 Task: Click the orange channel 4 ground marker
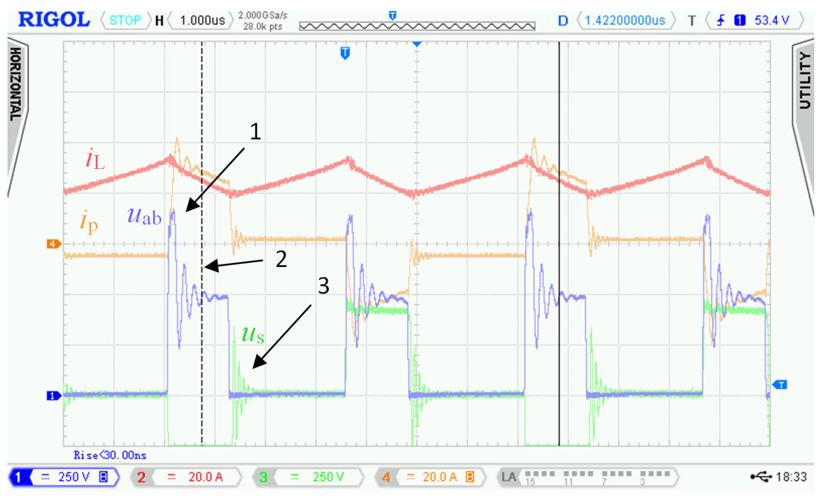[x=53, y=244]
